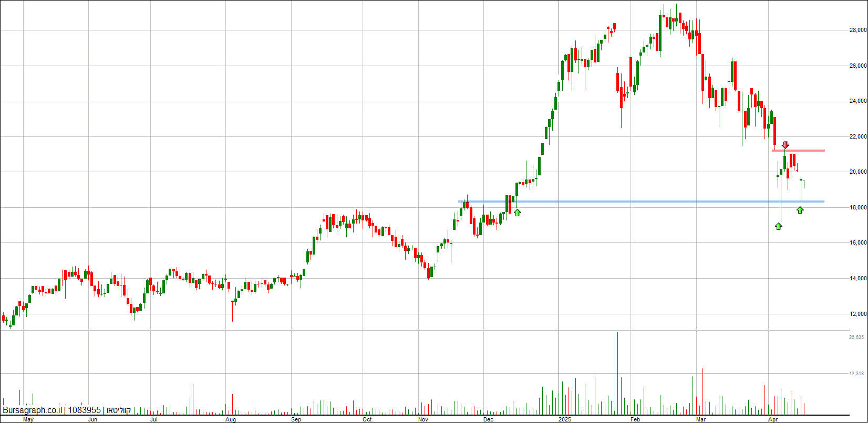This screenshot has width=868, height=423.
Task: Click the red down arrow signal marker
Action: pos(786,145)
